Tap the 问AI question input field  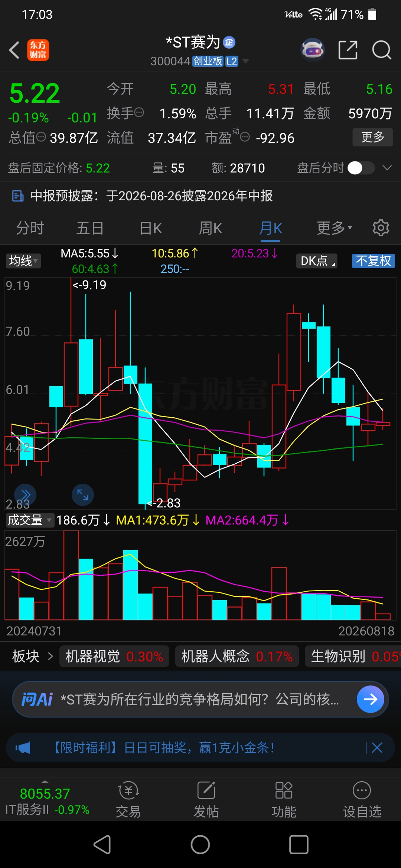pos(200,699)
